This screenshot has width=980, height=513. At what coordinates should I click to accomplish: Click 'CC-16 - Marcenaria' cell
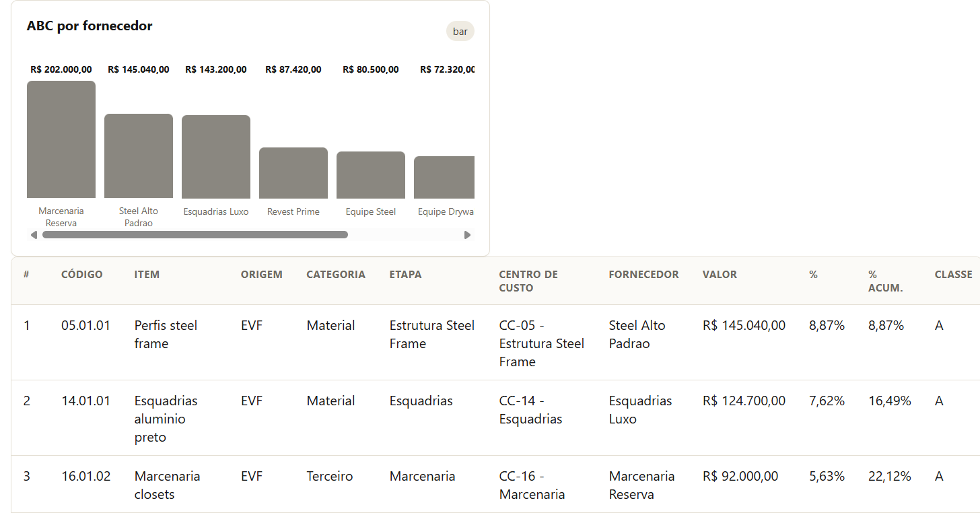click(532, 485)
